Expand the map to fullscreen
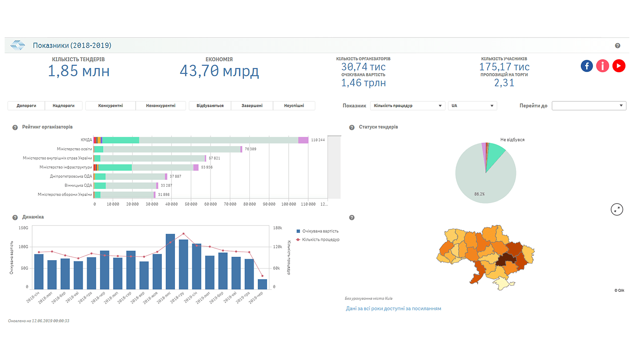This screenshot has width=634, height=364. click(617, 209)
